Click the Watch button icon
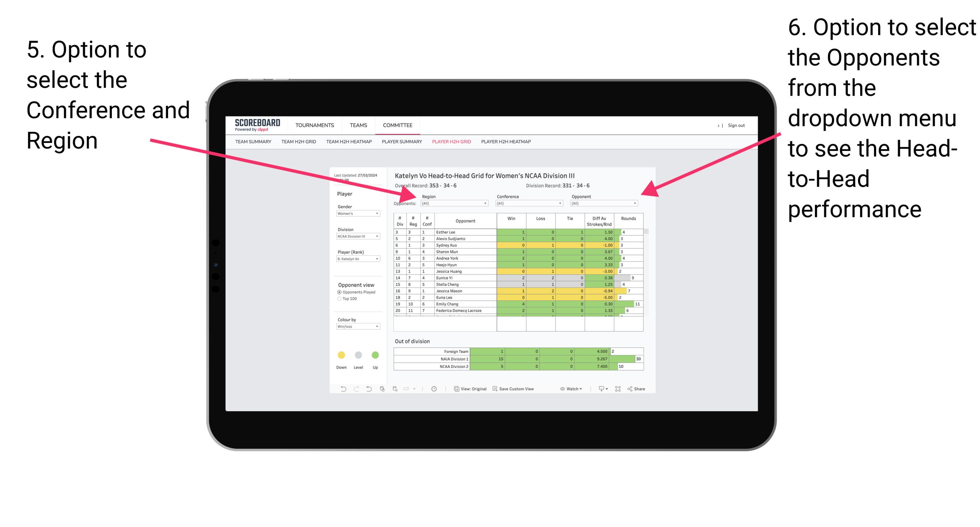 point(560,390)
